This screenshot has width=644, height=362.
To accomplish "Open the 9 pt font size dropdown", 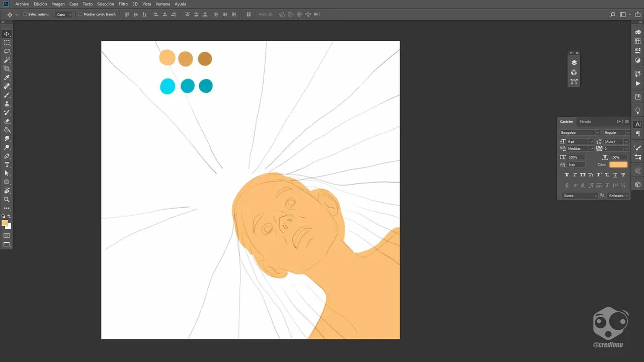I will pos(581,142).
